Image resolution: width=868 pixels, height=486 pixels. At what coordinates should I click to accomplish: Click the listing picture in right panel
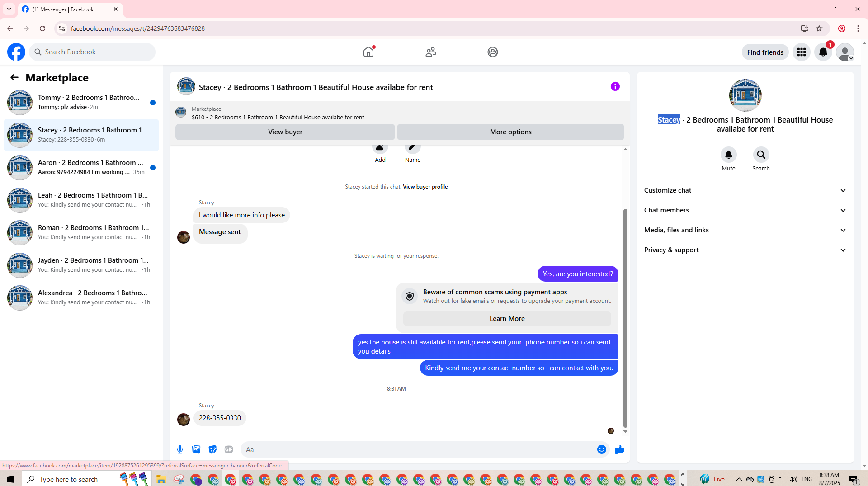745,95
